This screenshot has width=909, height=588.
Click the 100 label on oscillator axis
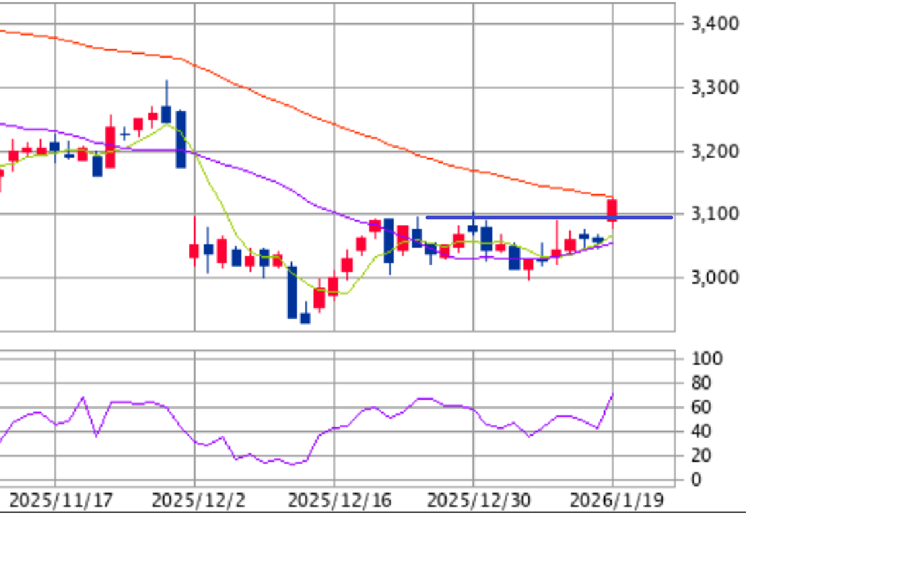707,359
